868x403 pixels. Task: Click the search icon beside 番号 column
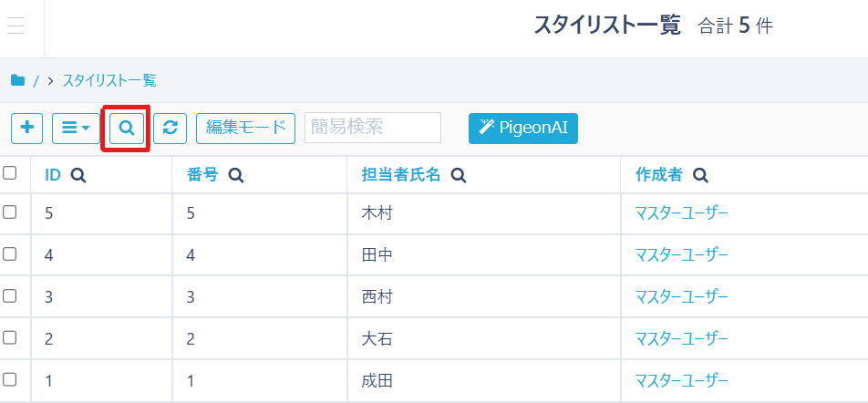[x=236, y=175]
